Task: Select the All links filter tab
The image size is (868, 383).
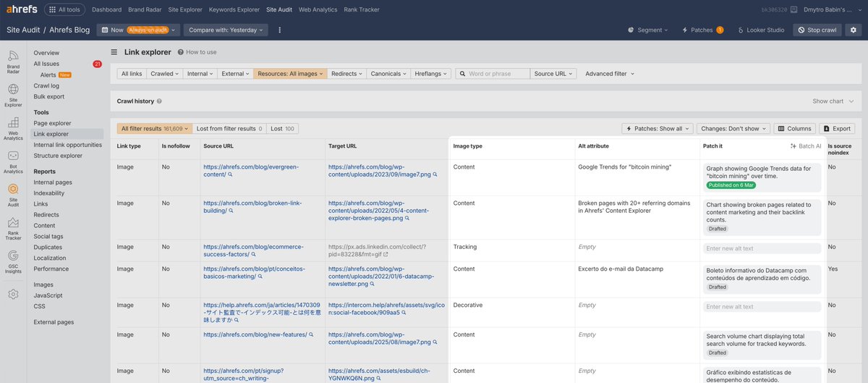Action: [x=132, y=74]
